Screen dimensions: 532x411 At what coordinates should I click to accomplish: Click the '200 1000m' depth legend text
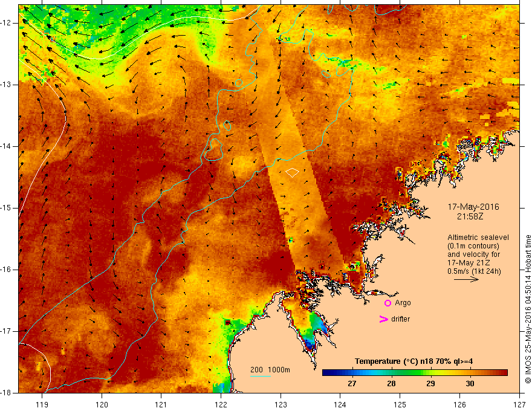pos(270,370)
